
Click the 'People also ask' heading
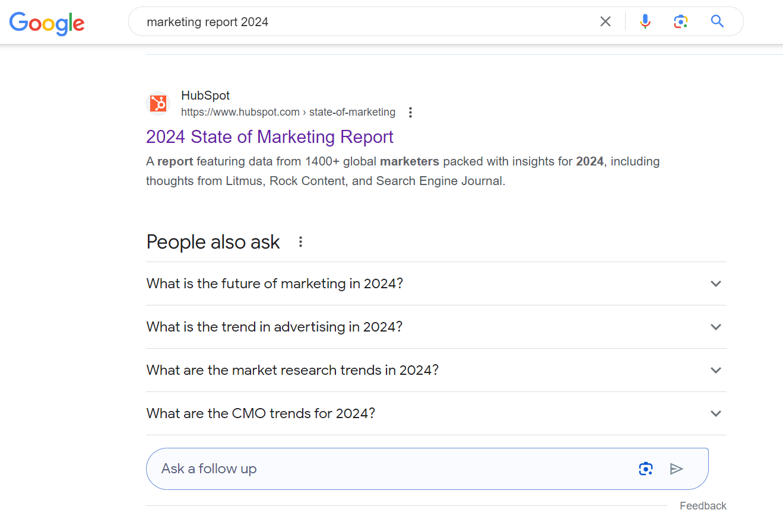[x=213, y=242]
